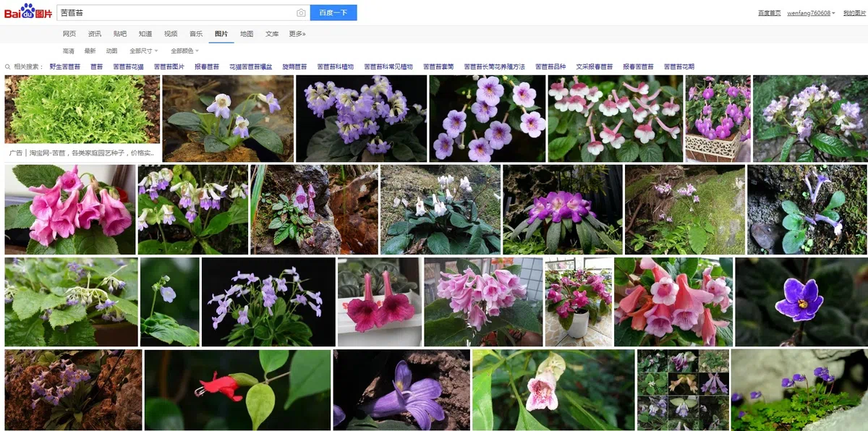
Task: Expand the 全部颜色 color dropdown
Action: 184,51
